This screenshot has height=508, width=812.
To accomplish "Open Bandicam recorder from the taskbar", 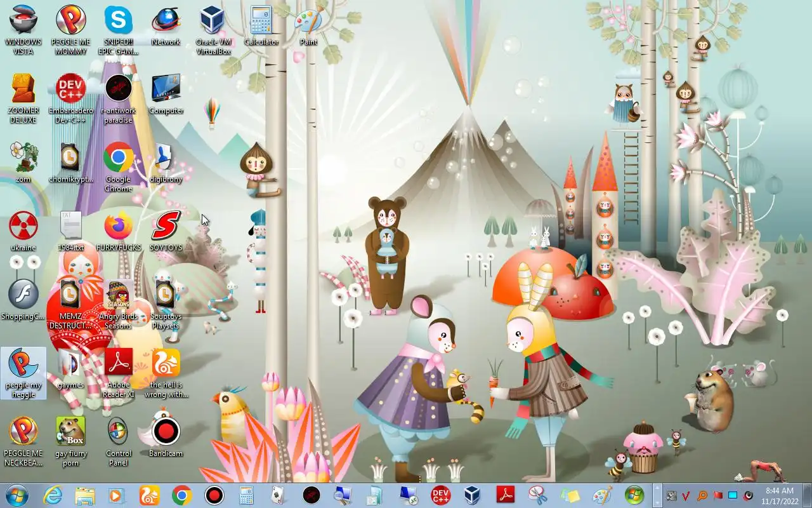I will point(214,495).
